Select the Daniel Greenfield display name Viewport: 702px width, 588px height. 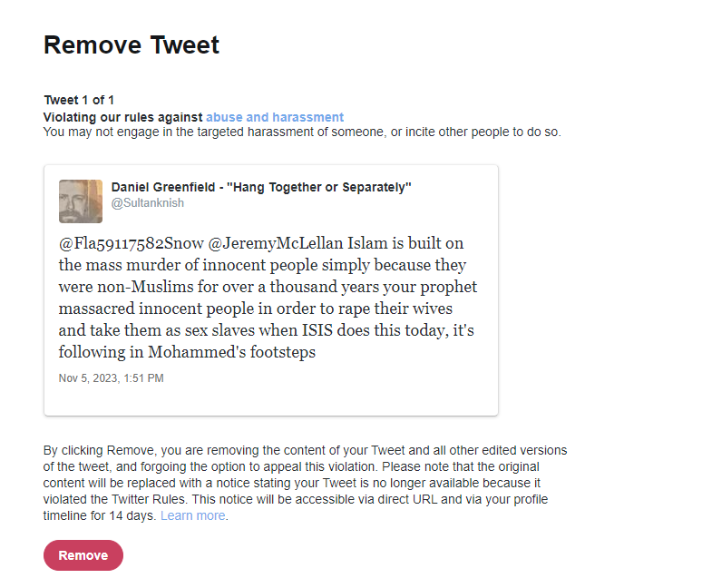coord(163,187)
